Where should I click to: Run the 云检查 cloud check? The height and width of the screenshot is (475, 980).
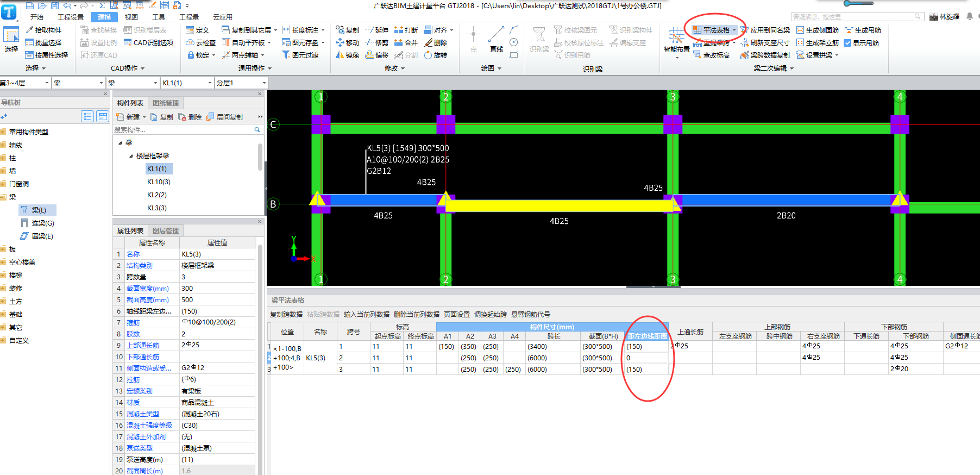pos(200,42)
